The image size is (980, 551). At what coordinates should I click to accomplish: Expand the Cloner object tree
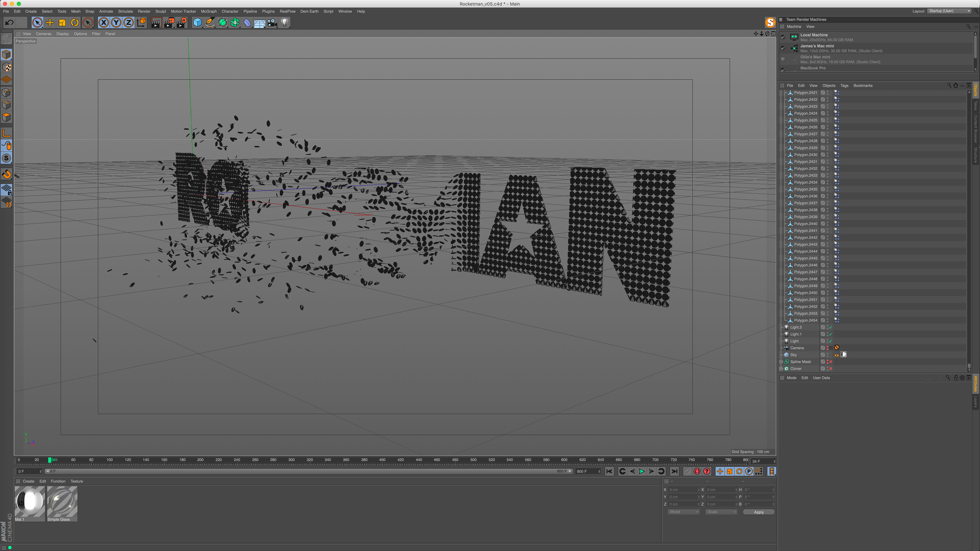pyautogui.click(x=781, y=368)
